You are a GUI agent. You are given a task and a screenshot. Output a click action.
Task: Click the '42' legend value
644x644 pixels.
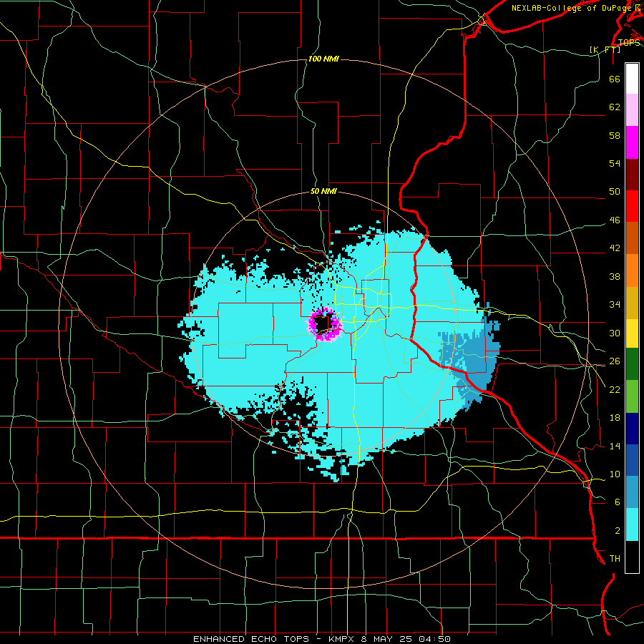[x=615, y=248]
